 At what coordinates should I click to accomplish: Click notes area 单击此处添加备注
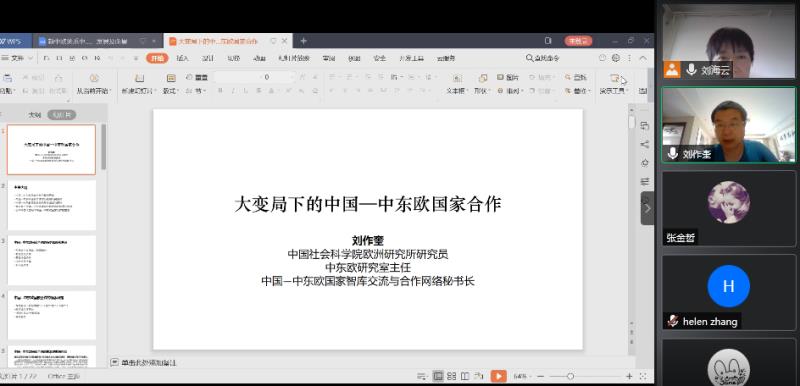[x=148, y=363]
